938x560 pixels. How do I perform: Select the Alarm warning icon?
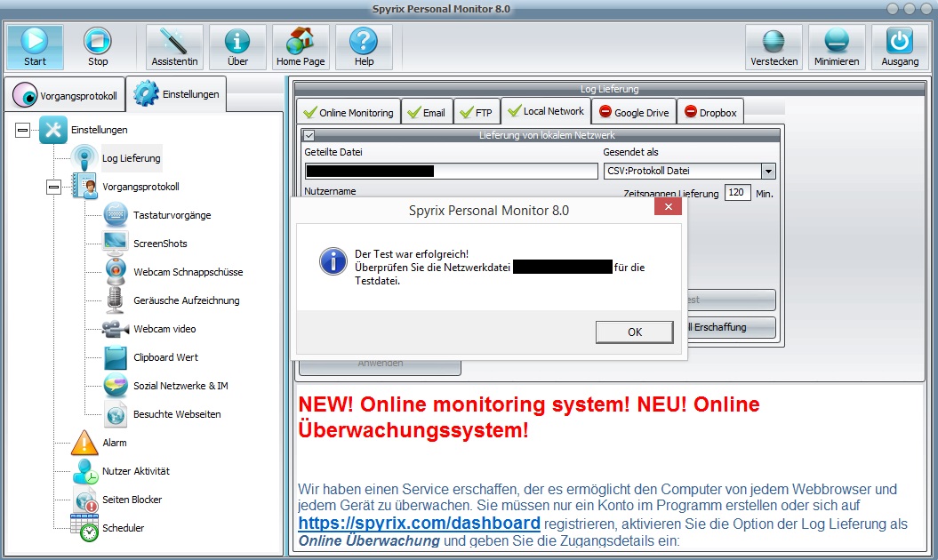[84, 443]
